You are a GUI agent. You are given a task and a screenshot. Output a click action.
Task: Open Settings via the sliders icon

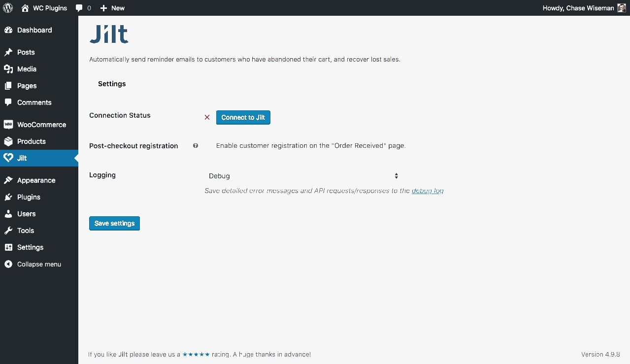click(x=8, y=247)
